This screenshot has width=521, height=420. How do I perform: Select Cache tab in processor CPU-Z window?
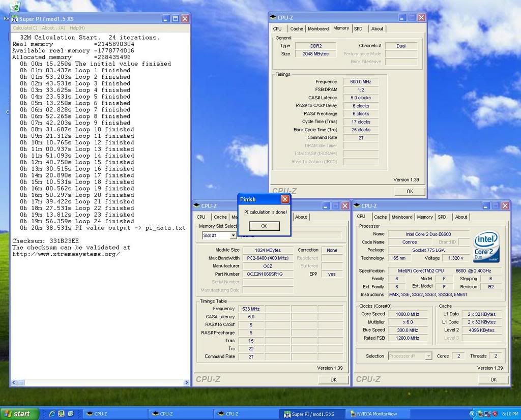pyautogui.click(x=380, y=217)
